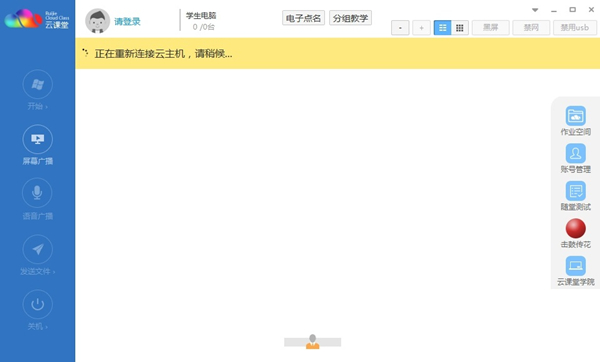This screenshot has width=600, height=362.
Task: Switch to list view mode
Action: pyautogui.click(x=442, y=28)
